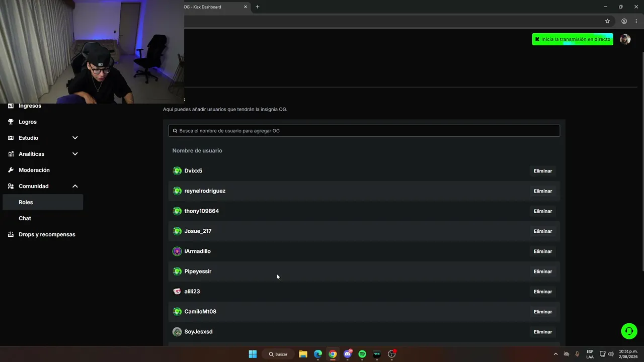
Task: Remove alili23 with Eliminar
Action: click(543, 292)
